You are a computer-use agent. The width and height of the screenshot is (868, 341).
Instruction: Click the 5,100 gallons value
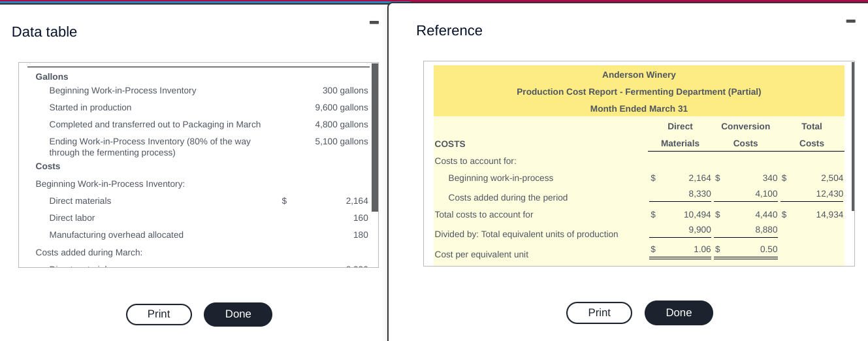[341, 141]
